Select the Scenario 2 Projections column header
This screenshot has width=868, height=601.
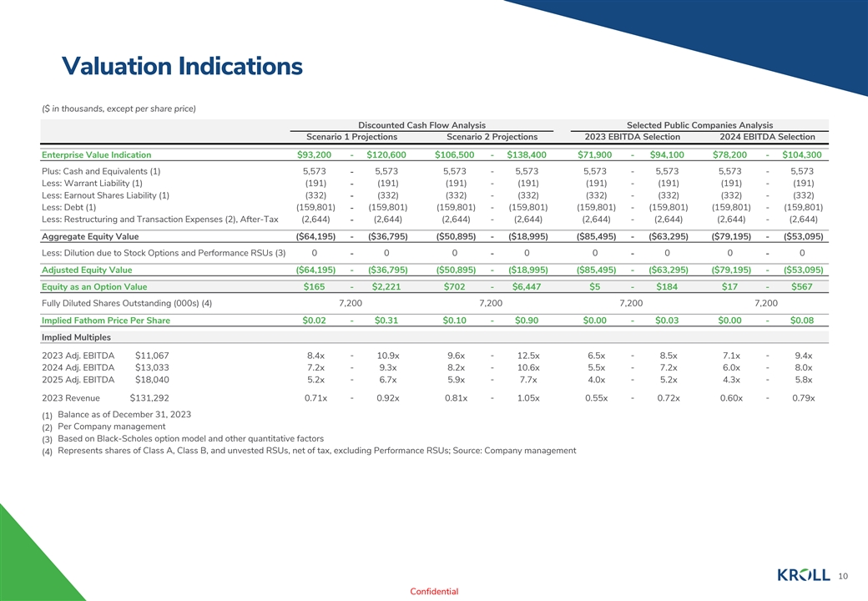[492, 137]
